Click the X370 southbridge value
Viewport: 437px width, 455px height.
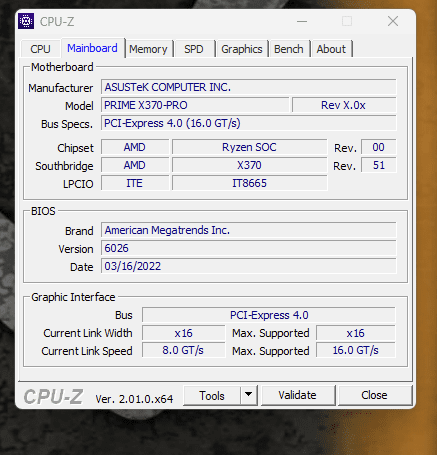[x=249, y=165]
